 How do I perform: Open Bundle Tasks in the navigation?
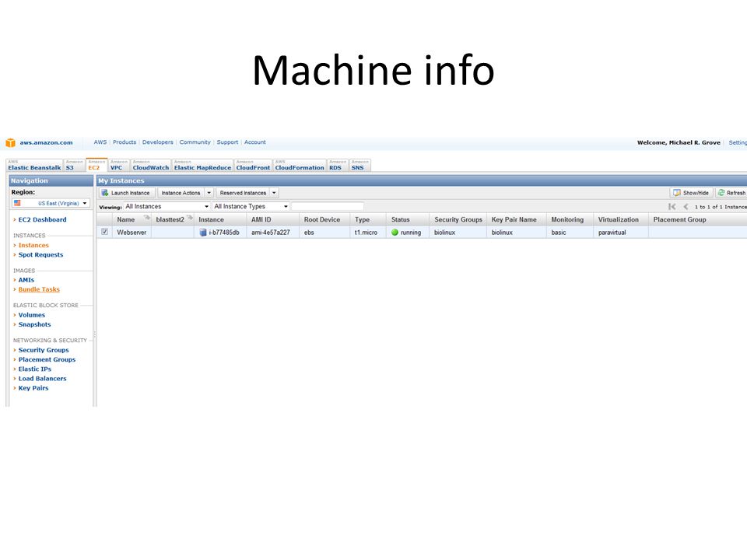(x=39, y=289)
